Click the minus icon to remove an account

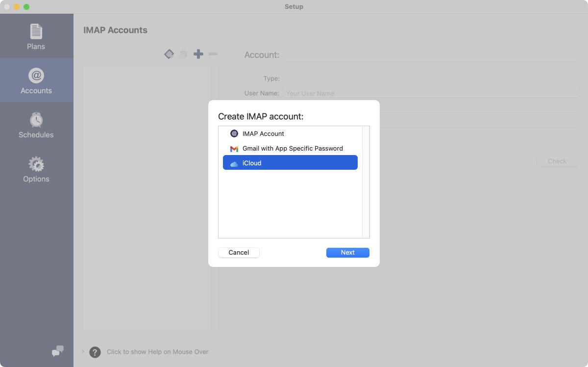[x=213, y=54]
